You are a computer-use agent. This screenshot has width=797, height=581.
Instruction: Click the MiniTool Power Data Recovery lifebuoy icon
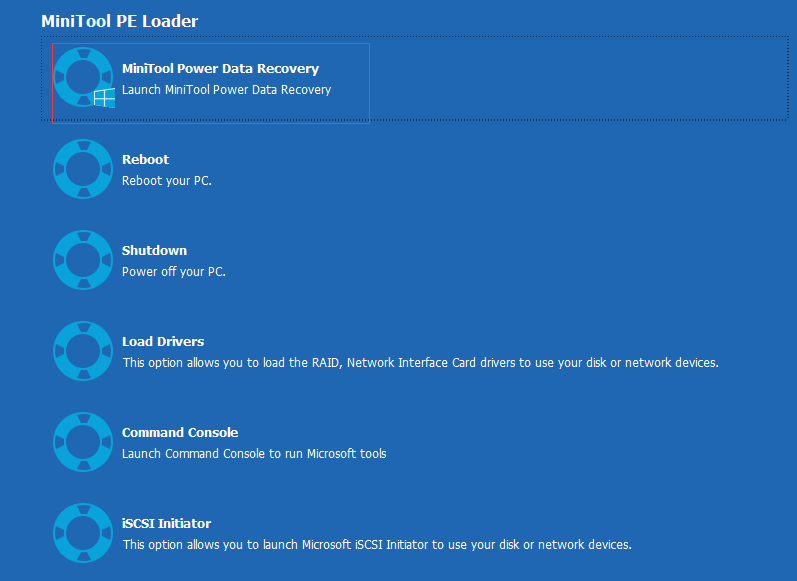click(x=83, y=77)
